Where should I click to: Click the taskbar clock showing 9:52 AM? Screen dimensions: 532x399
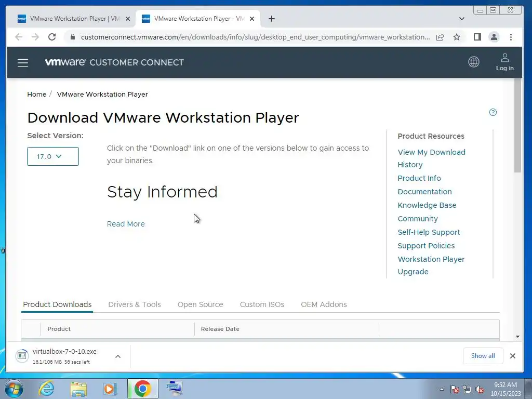[x=505, y=389]
